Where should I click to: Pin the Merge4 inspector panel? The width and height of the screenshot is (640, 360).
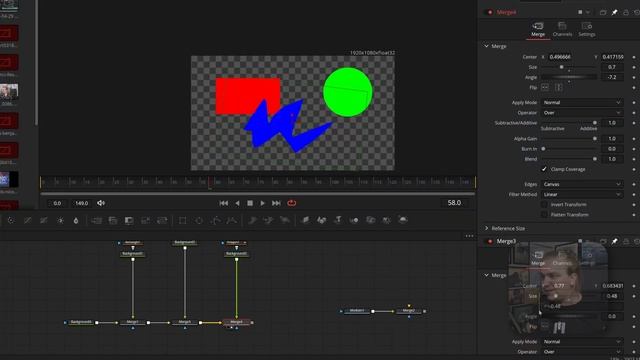click(614, 13)
